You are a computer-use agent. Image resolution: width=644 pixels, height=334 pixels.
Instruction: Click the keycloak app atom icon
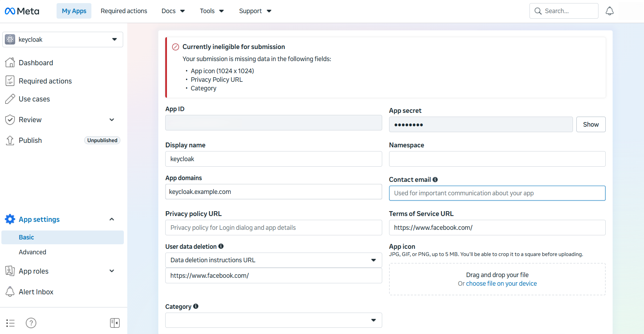click(10, 40)
